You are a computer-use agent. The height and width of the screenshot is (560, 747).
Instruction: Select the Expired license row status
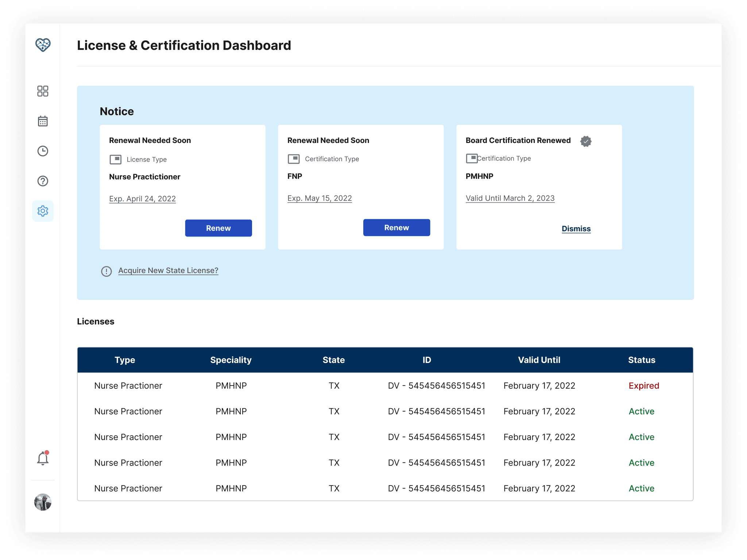pyautogui.click(x=644, y=386)
